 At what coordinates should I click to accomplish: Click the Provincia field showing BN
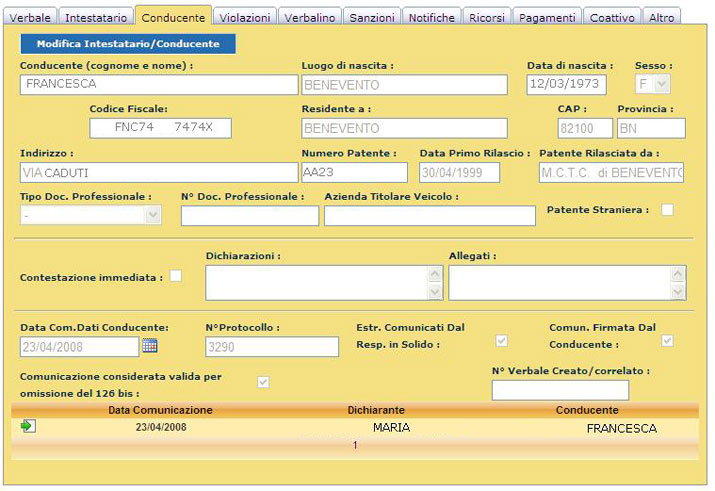(x=651, y=128)
